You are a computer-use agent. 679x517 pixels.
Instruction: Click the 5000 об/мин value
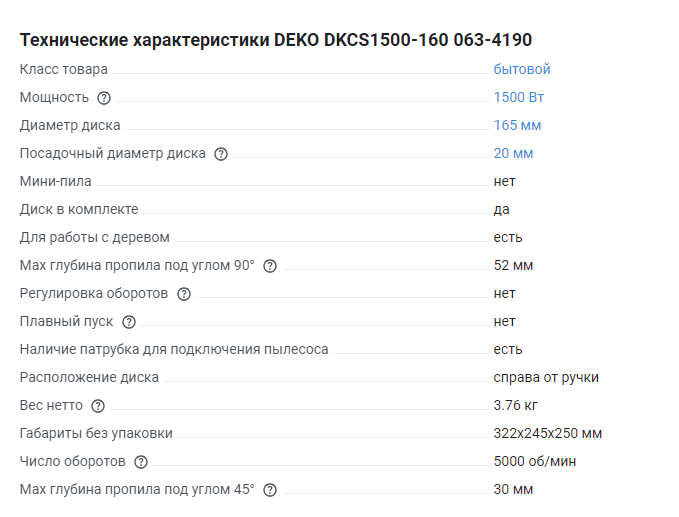point(534,461)
